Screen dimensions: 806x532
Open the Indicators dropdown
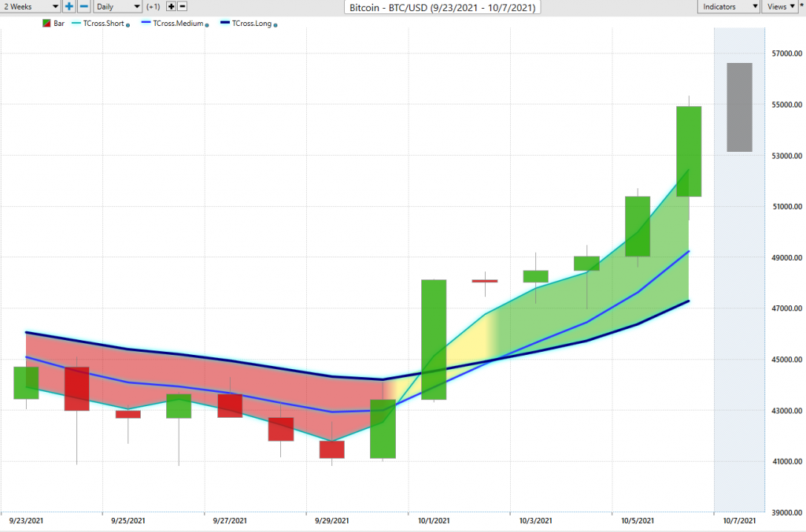click(728, 6)
